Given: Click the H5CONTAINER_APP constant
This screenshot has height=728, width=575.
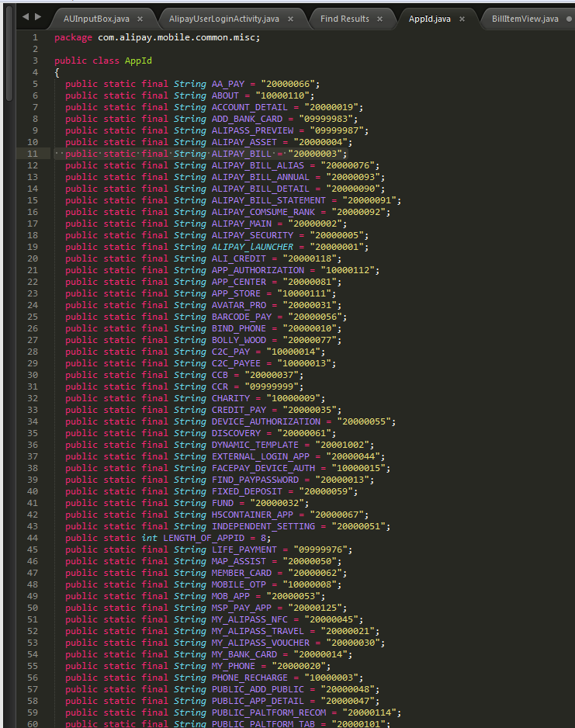Looking at the screenshot, I should [252, 515].
